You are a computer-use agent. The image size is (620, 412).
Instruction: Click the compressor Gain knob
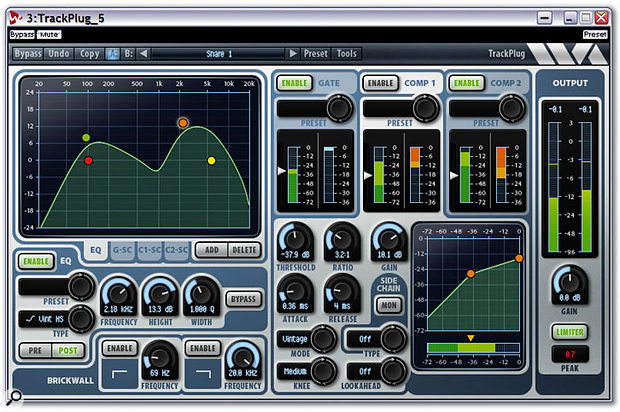pos(389,240)
